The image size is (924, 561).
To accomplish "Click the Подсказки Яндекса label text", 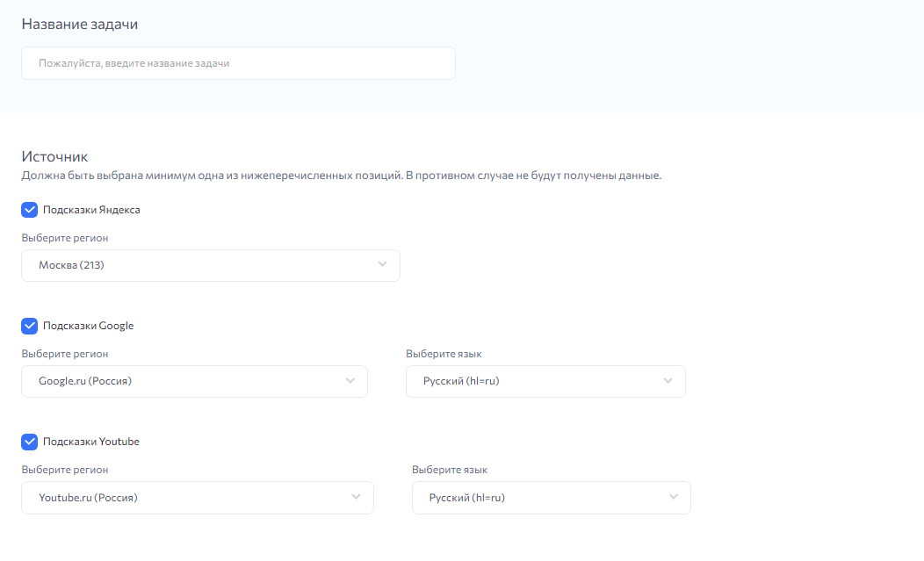I will (91, 210).
